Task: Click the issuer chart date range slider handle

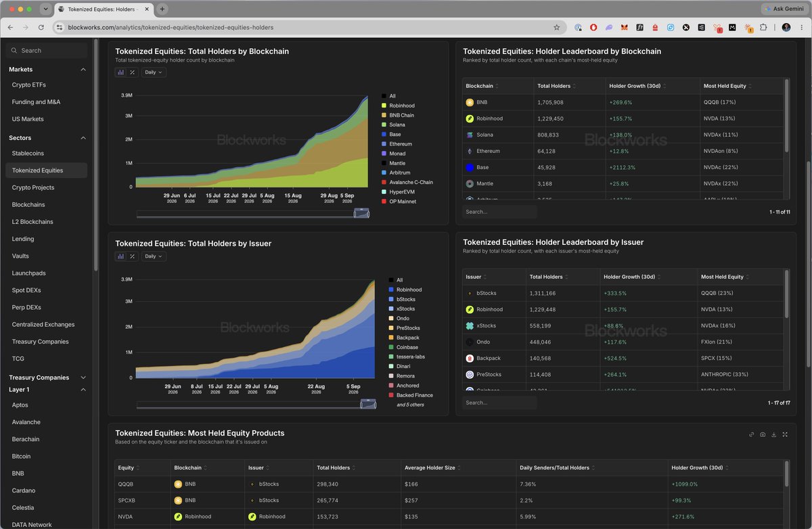Action: point(367,405)
